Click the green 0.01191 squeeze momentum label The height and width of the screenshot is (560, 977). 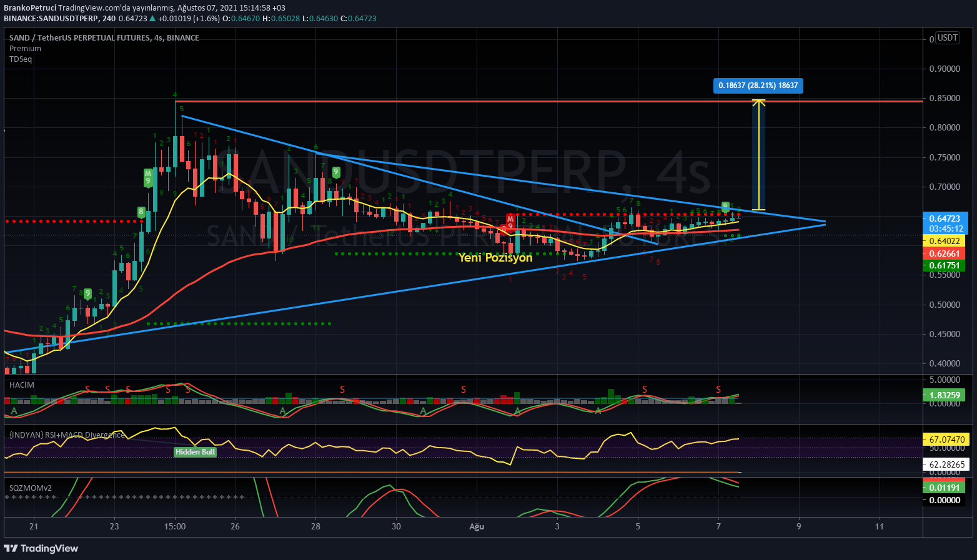pos(944,488)
